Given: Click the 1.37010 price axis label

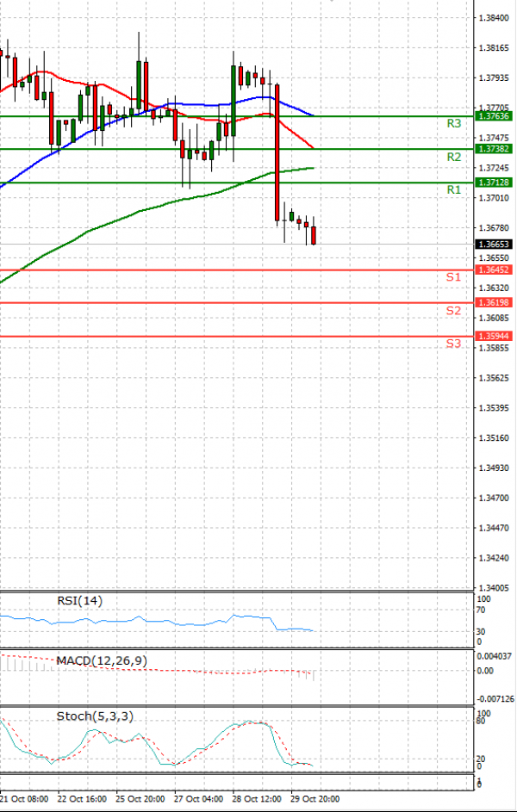Looking at the screenshot, I should (x=493, y=198).
